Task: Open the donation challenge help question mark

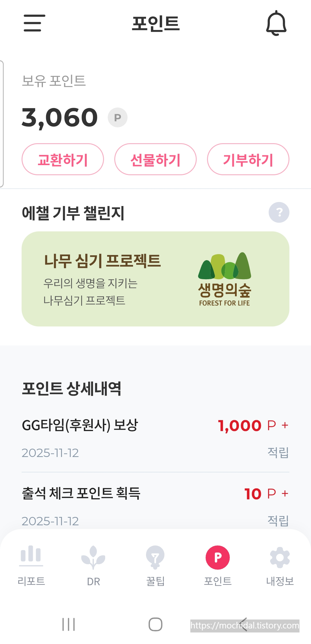Action: click(x=279, y=212)
